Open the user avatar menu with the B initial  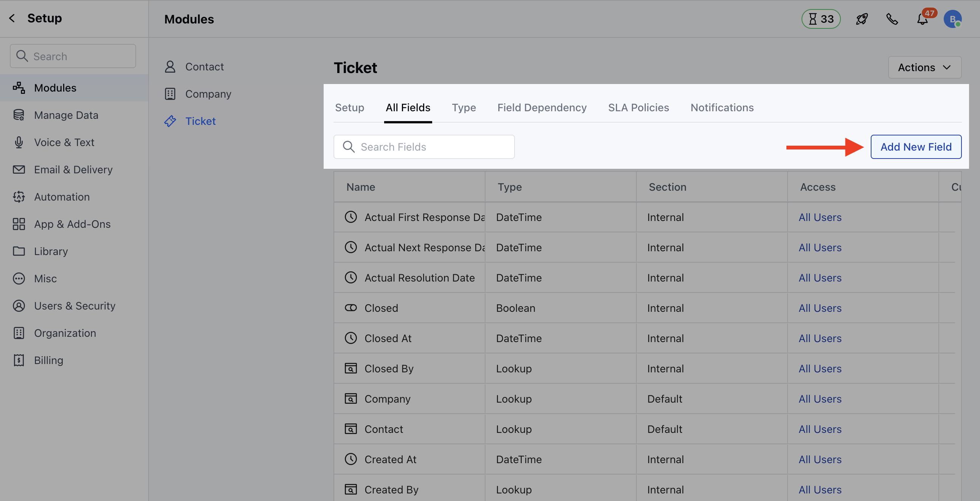tap(953, 19)
